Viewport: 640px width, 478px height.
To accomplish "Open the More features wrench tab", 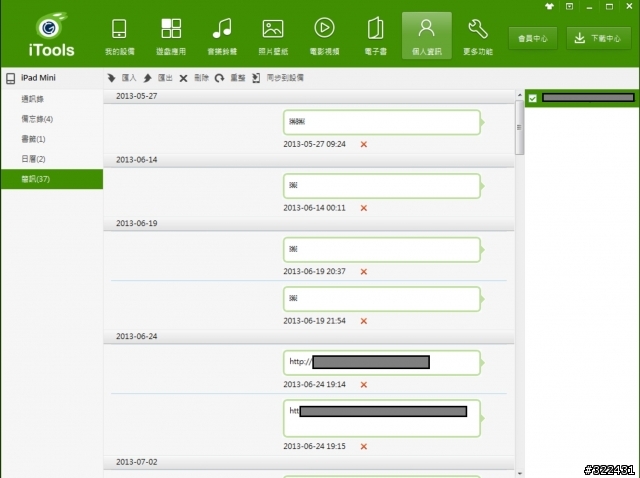I will click(478, 36).
